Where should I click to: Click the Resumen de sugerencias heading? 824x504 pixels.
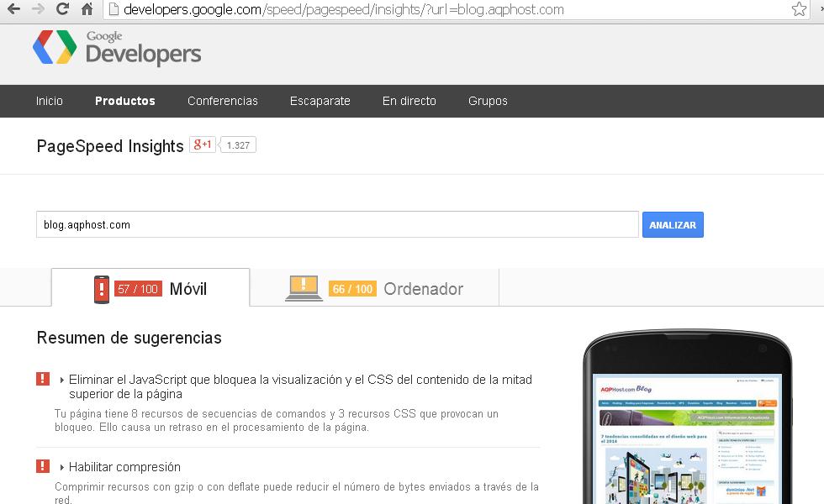point(129,338)
